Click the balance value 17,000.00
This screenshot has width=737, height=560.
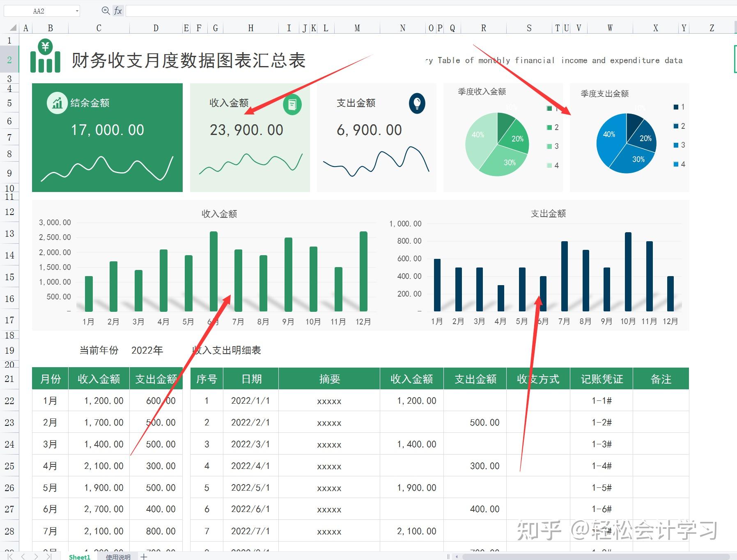point(108,130)
